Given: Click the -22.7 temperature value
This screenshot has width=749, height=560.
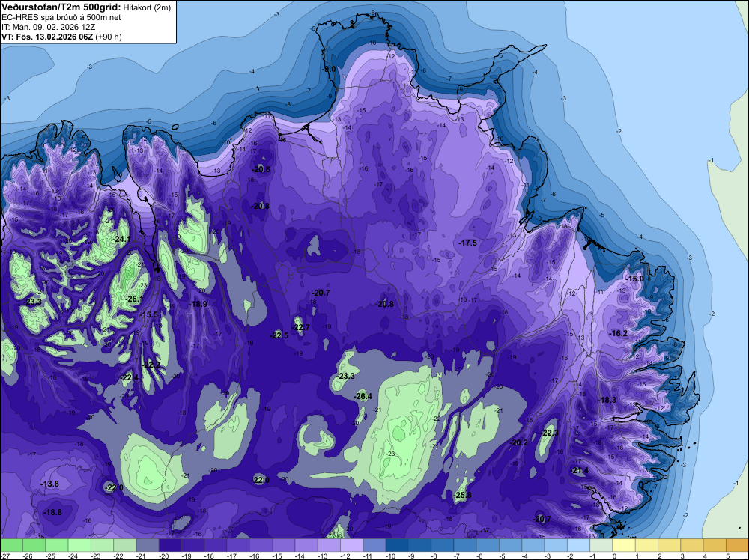Looking at the screenshot, I should (301, 327).
